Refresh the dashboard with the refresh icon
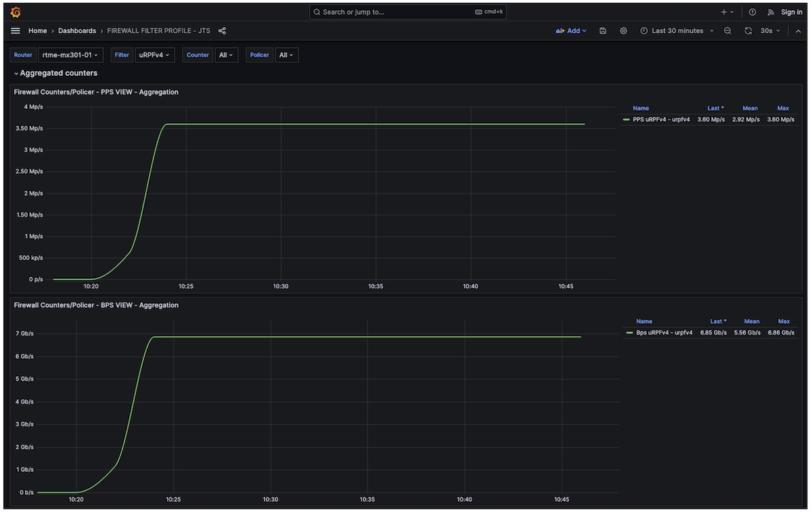This screenshot has width=812, height=513. click(x=747, y=30)
